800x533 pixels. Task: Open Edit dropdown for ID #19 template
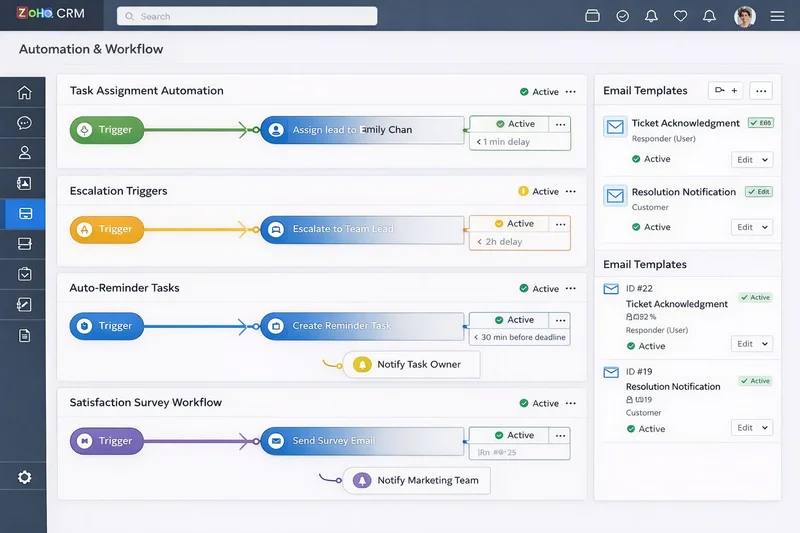coord(752,427)
